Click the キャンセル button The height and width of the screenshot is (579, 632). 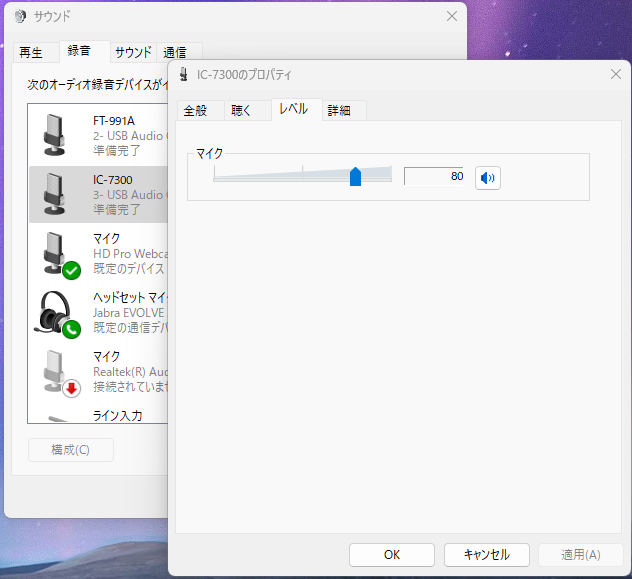[486, 555]
